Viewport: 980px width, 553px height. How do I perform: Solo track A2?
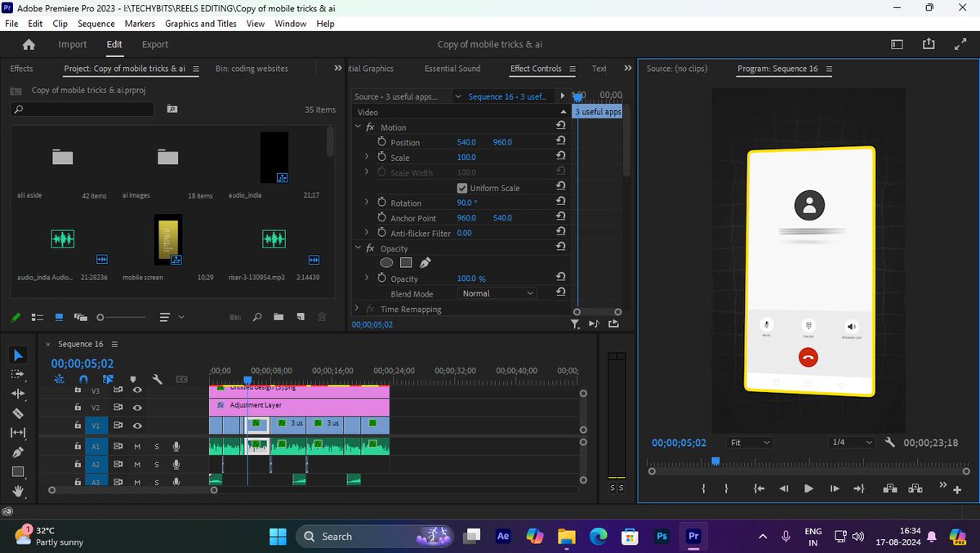coord(156,465)
